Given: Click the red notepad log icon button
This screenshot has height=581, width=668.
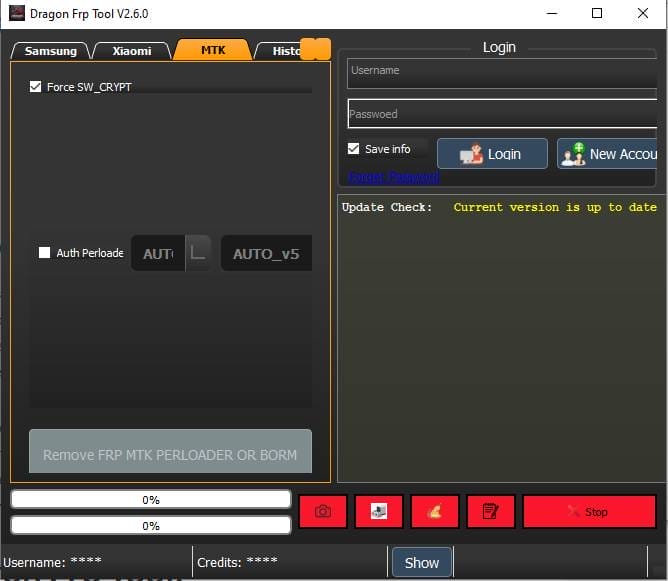Looking at the screenshot, I should [x=491, y=511].
